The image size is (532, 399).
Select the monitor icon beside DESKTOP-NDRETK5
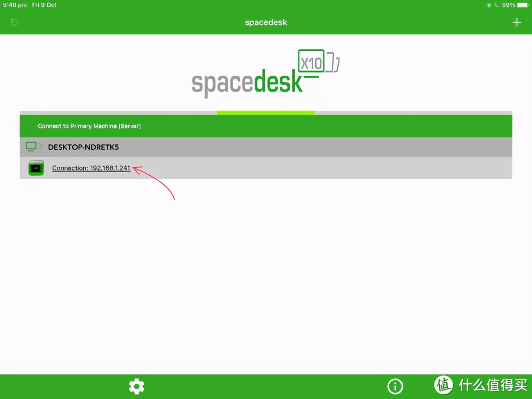tap(34, 147)
